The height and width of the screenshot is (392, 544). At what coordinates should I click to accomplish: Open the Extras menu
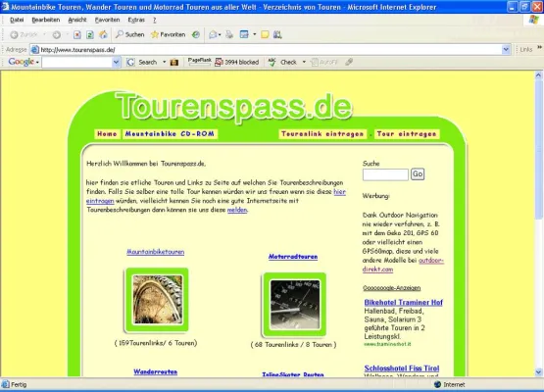pyautogui.click(x=136, y=20)
